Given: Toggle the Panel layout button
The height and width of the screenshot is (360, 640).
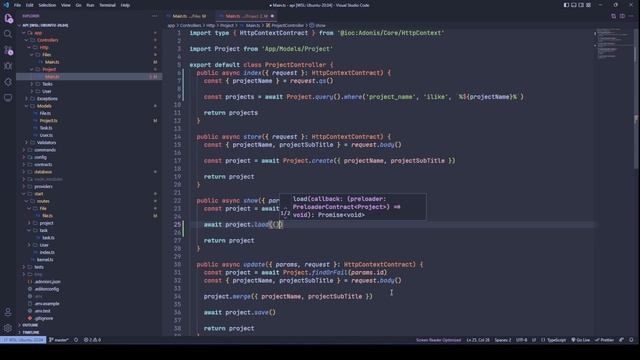Looking at the screenshot, I should 574,5.
